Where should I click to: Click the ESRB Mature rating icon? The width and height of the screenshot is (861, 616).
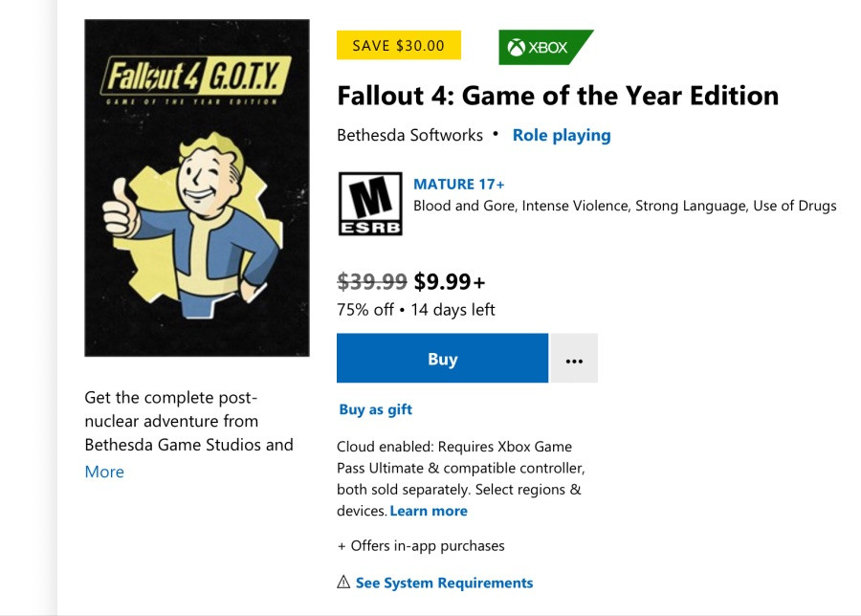tap(370, 204)
